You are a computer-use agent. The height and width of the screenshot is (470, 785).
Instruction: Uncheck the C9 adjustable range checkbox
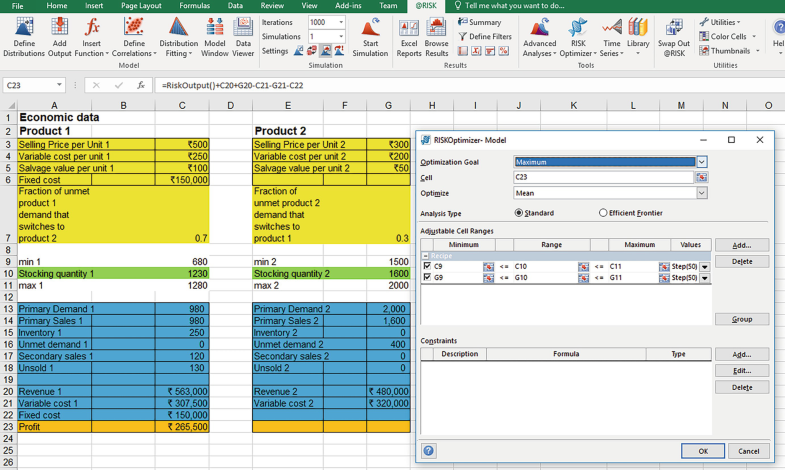click(427, 266)
